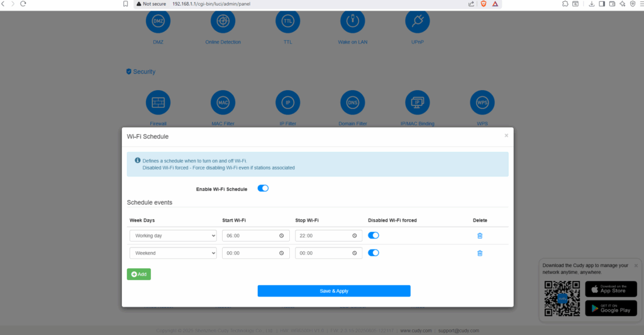
Task: Click clock icon in Weekend Stop Wi-Fi
Action: pos(355,253)
